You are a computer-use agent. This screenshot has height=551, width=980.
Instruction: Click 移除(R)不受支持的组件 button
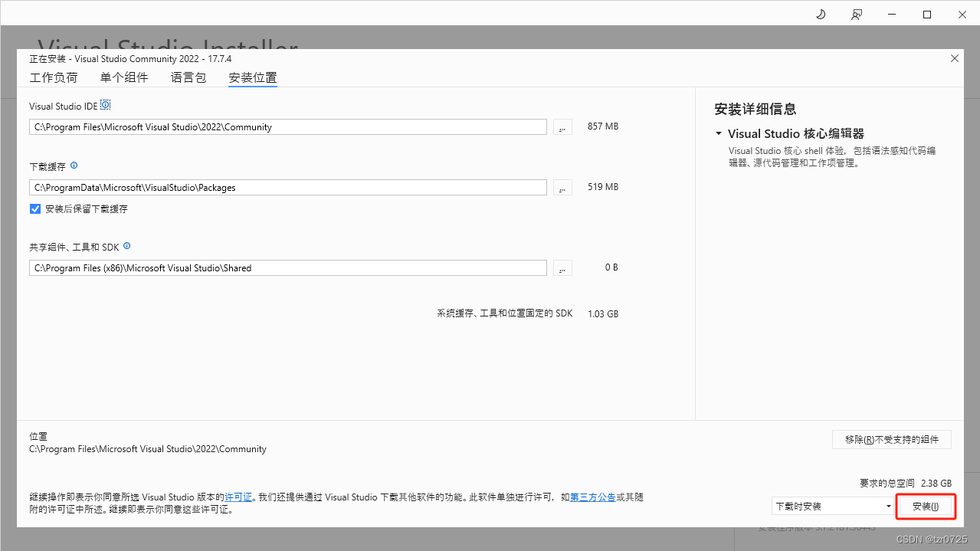892,439
